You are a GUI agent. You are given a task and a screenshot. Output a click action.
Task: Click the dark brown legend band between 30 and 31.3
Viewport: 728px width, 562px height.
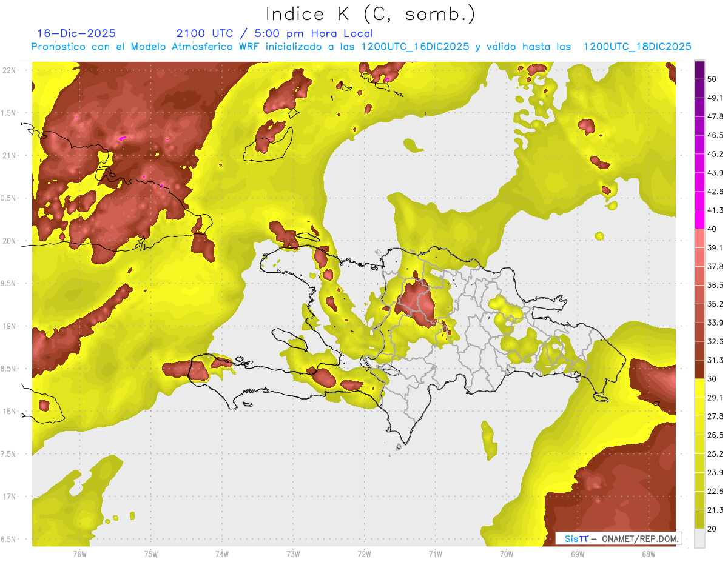click(699, 370)
